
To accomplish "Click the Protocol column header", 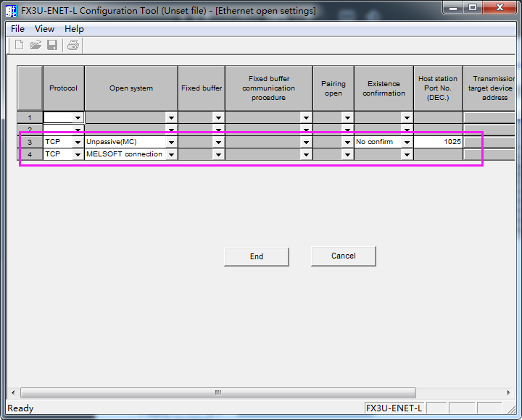I will coord(64,88).
